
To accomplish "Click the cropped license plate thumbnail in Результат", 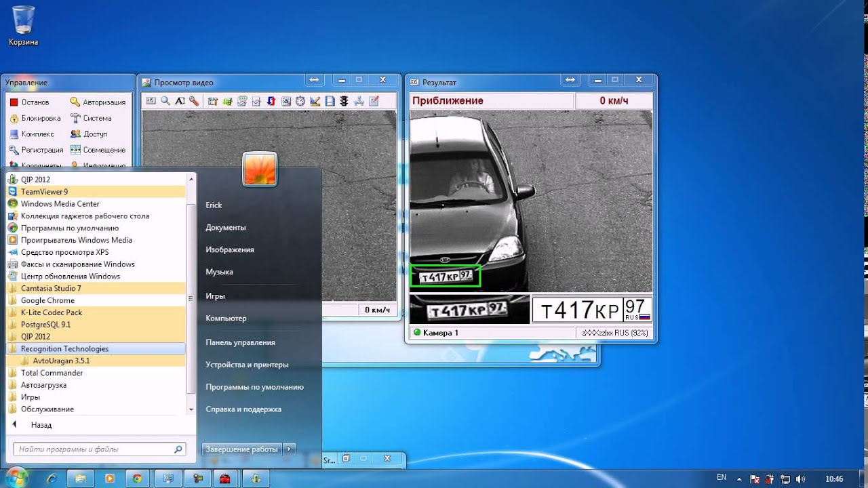I will click(x=469, y=310).
